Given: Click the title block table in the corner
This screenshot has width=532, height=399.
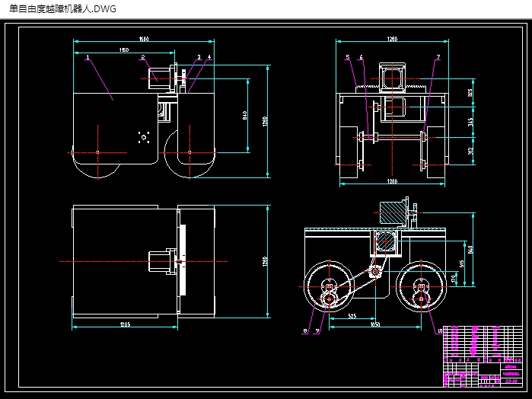Looking at the screenshot, I should click(481, 356).
